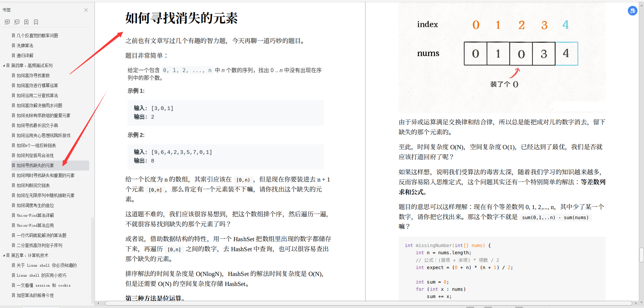Open Union-Find算法详解 bookmark
This screenshot has height=308, width=644.
(x=35, y=215)
